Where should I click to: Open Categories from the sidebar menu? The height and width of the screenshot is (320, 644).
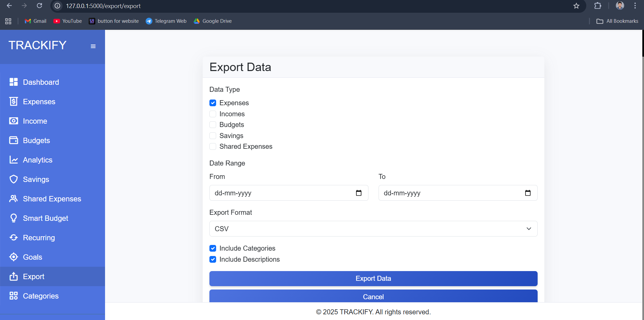click(x=52, y=296)
